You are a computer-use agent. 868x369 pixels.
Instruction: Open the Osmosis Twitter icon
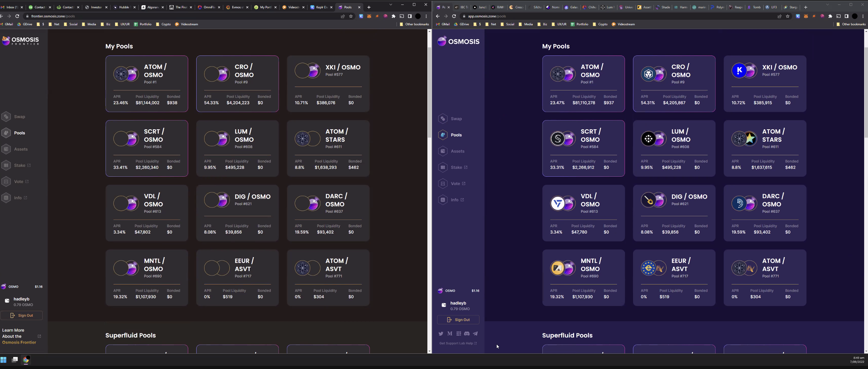pos(441,333)
